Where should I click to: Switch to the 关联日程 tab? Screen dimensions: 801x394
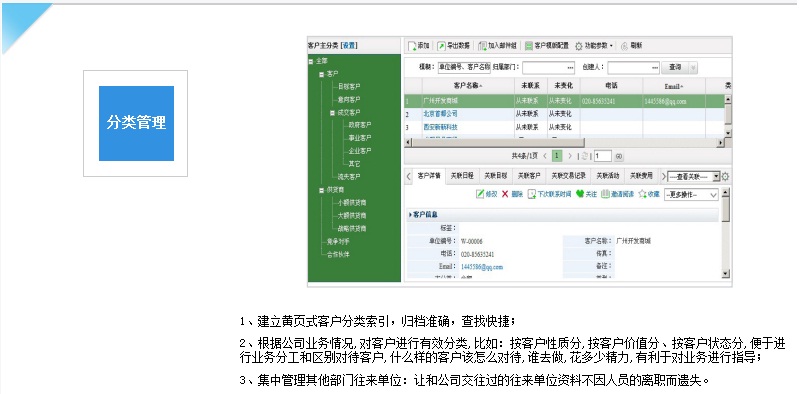(462, 176)
